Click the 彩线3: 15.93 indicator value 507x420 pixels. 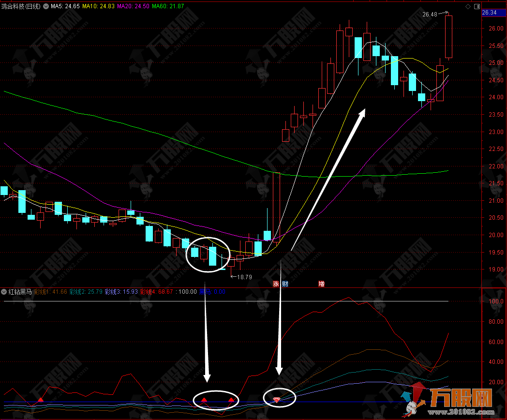coord(121,292)
